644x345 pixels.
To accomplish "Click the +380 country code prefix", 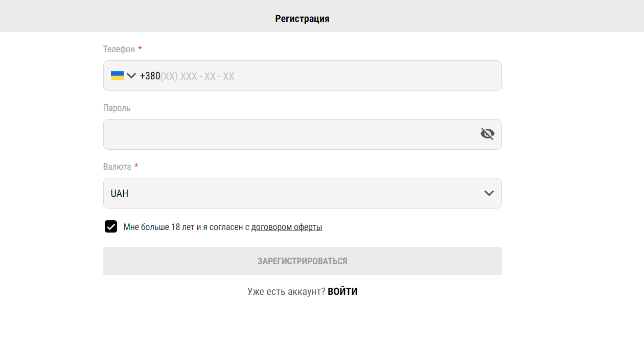I will point(150,76).
